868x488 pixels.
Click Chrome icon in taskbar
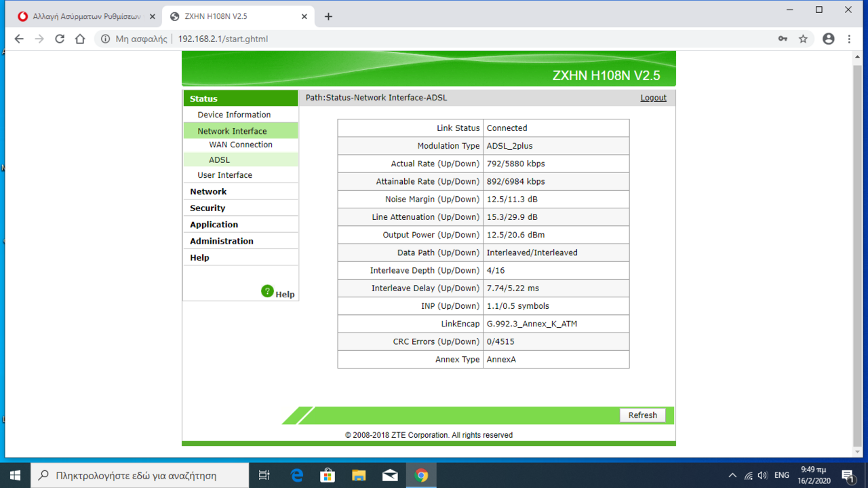[x=421, y=475]
